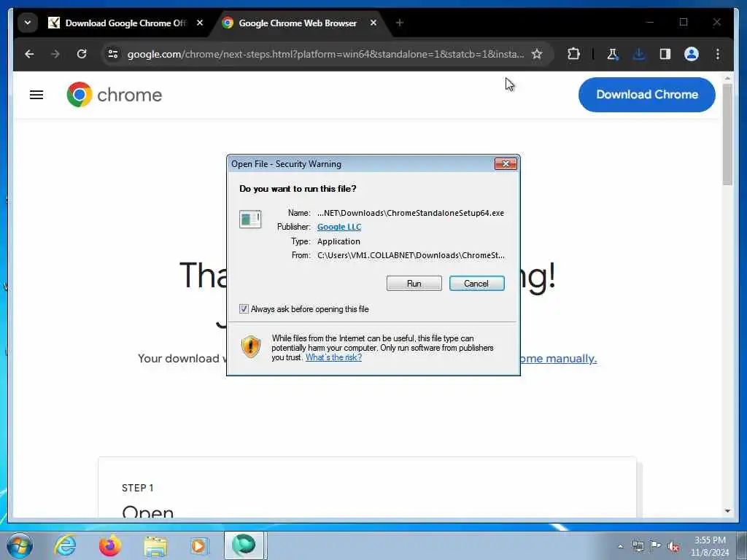Screen dimensions: 747x560
Task: Open the tab search dropdown arrow
Action: [x=28, y=23]
